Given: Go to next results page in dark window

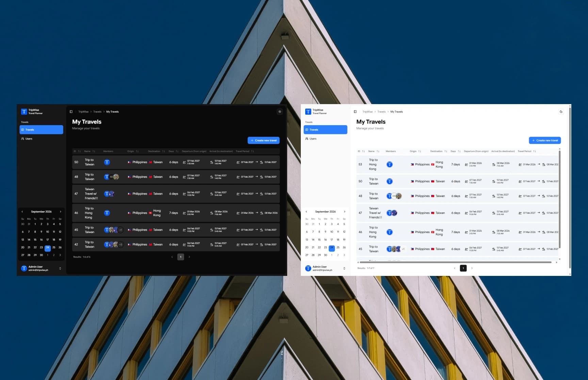Looking at the screenshot, I should pyautogui.click(x=189, y=257).
